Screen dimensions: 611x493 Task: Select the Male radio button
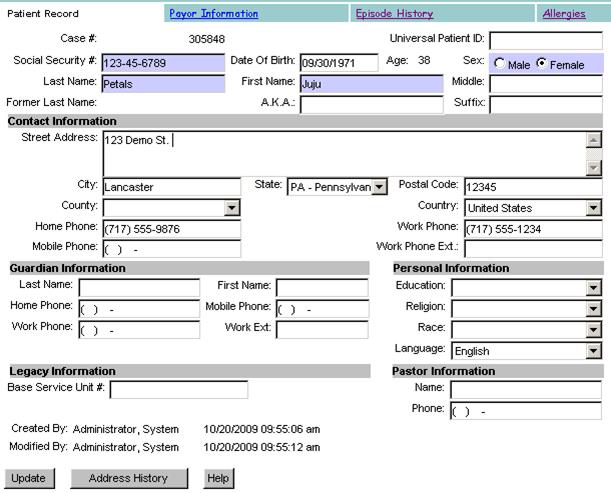coord(500,63)
